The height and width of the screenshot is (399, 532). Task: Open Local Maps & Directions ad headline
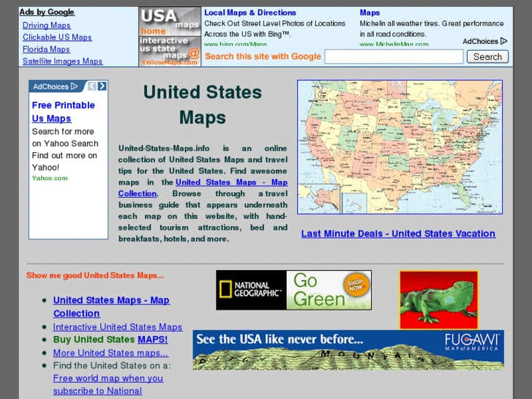click(250, 12)
